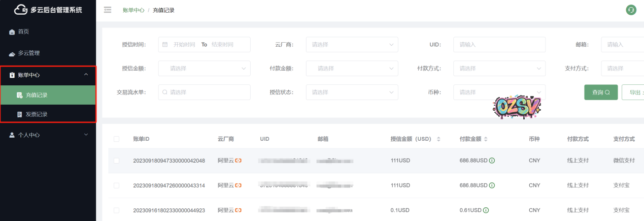
Task: Click the customer service headset icon
Action: click(x=631, y=10)
